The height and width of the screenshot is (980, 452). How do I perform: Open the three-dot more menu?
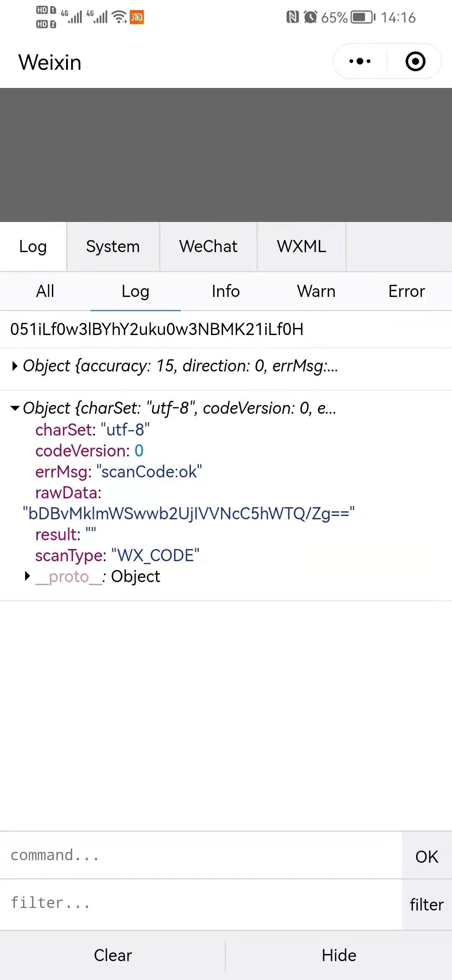(360, 62)
